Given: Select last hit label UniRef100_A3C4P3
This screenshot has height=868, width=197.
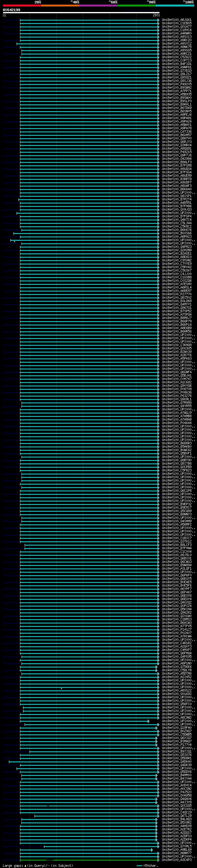Looking at the screenshot, I should click(x=177, y=860).
